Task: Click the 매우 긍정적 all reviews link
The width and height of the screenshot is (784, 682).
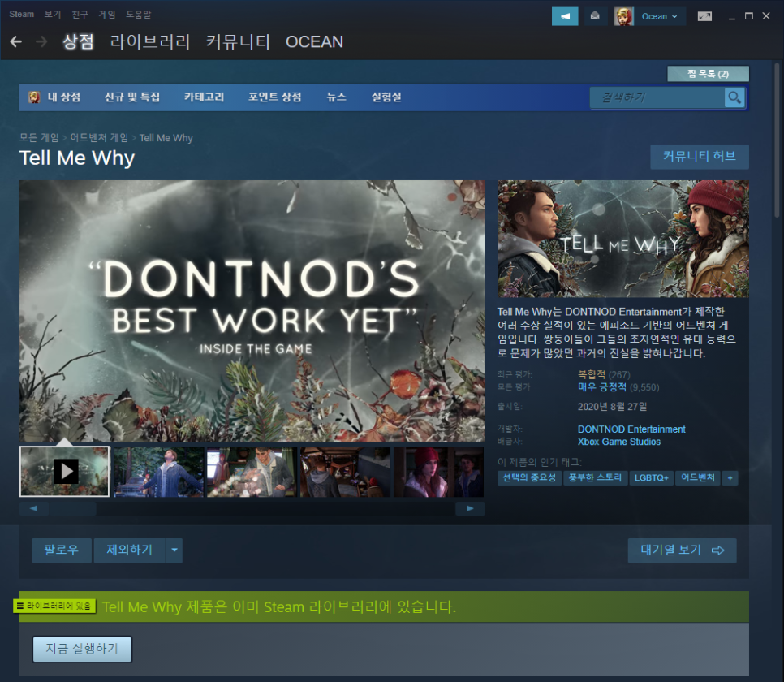Action: point(602,386)
